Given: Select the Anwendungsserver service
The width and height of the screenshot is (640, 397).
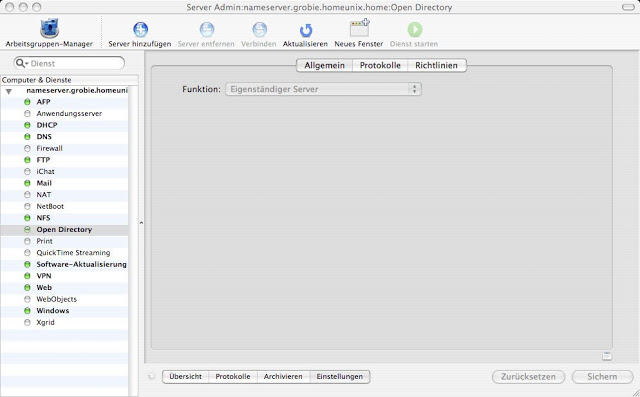Looking at the screenshot, I should click(64, 113).
